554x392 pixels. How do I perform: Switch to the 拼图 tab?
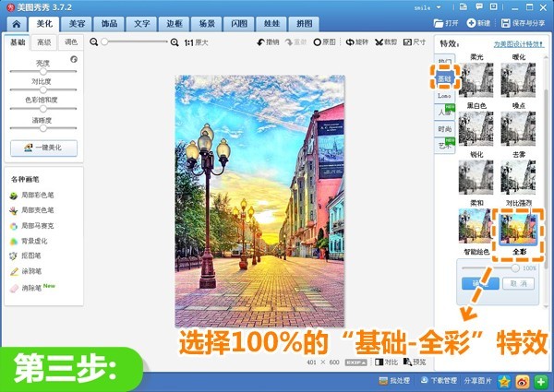pos(304,24)
